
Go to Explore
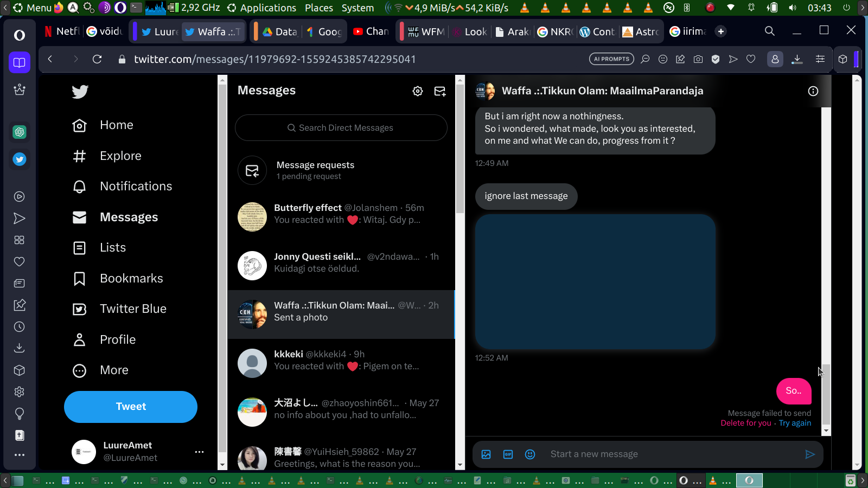click(x=107, y=156)
